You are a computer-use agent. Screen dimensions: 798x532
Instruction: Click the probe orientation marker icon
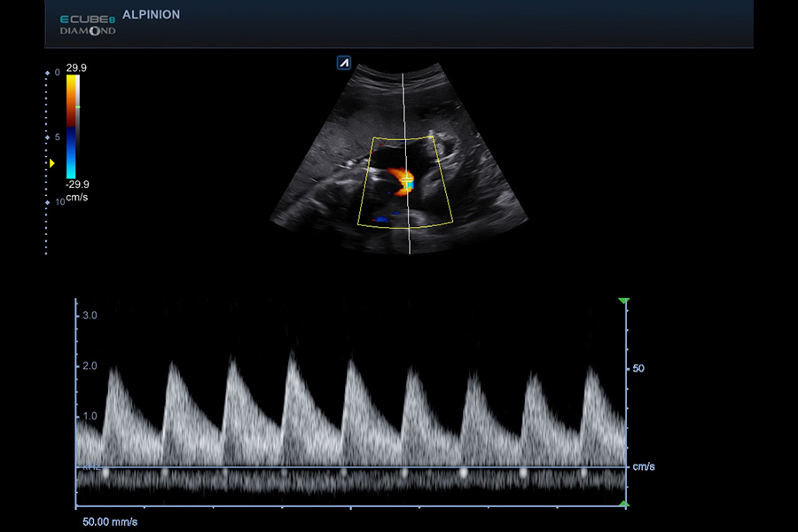tap(344, 63)
